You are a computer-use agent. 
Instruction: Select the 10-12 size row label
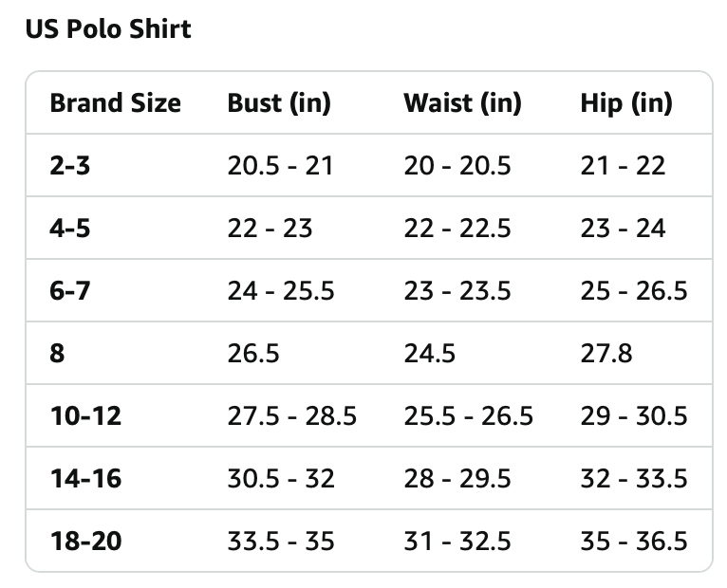click(x=85, y=415)
